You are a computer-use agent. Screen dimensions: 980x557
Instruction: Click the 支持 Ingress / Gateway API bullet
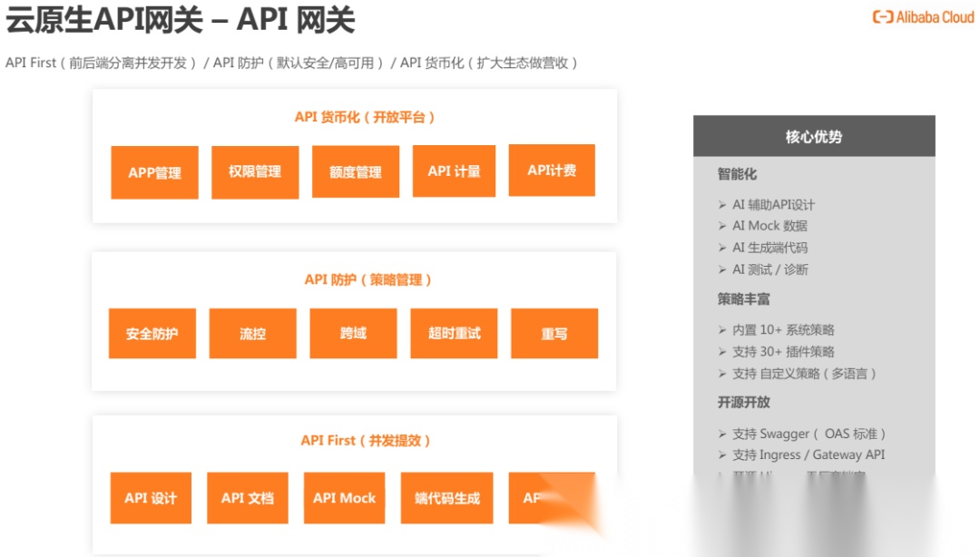click(801, 455)
